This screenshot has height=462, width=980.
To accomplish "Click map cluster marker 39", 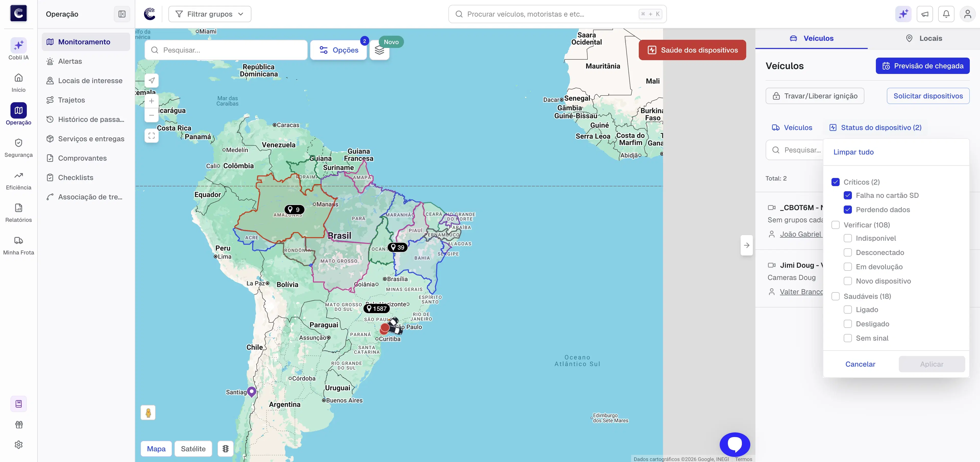I will coord(397,247).
